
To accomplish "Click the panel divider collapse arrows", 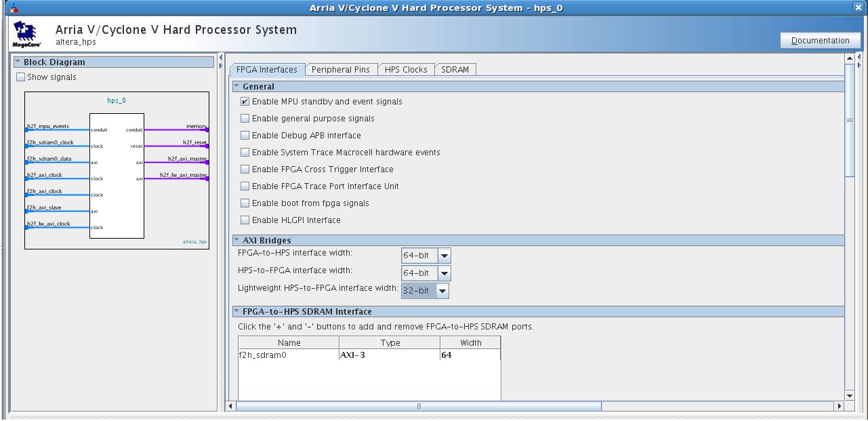I will (220, 61).
